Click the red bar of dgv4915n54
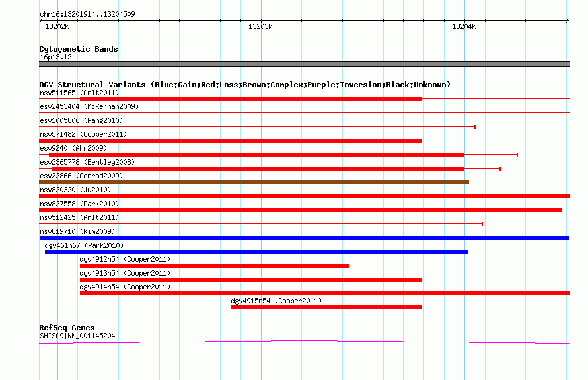The width and height of the screenshot is (588, 380). click(x=326, y=307)
